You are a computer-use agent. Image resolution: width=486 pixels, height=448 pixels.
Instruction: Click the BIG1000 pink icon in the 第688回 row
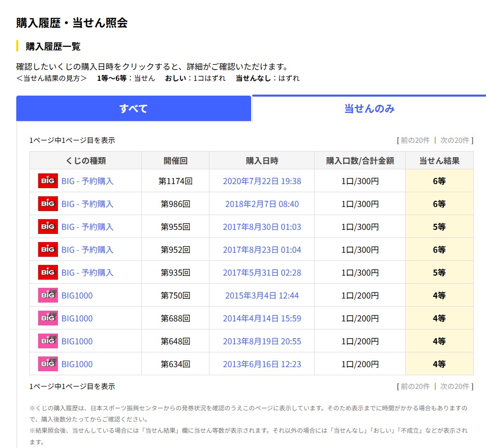pyautogui.click(x=48, y=318)
